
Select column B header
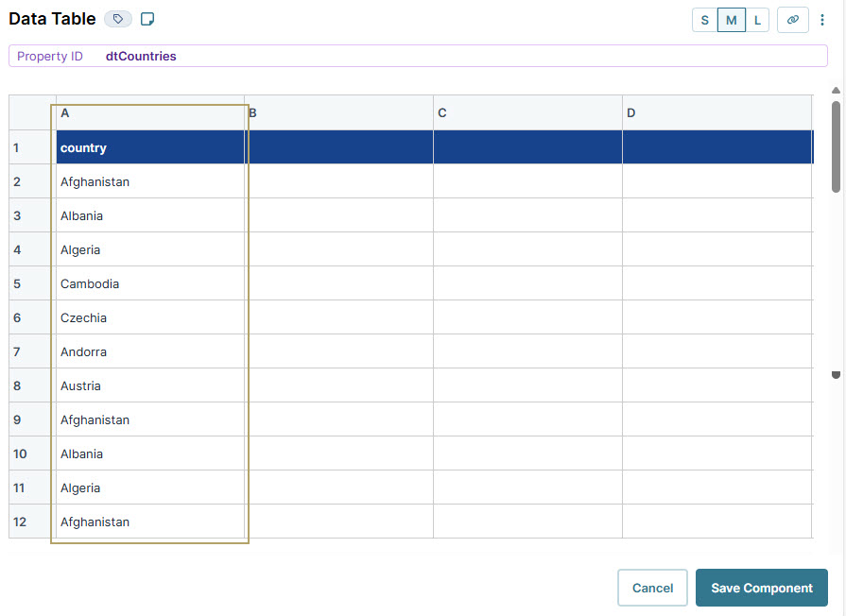click(x=338, y=112)
